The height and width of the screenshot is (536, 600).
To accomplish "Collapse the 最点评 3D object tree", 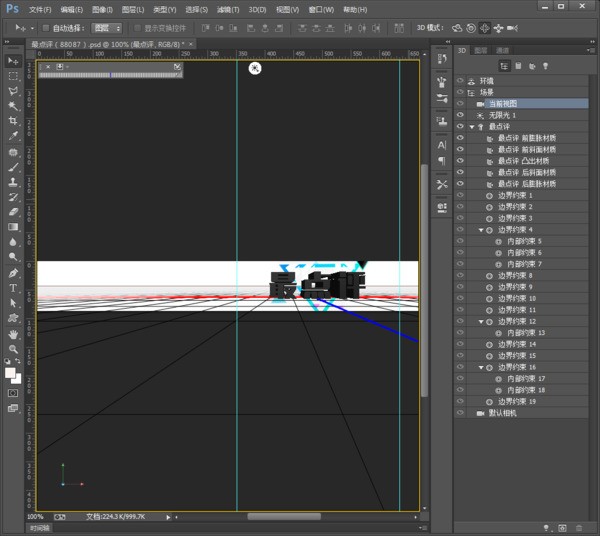I will tap(472, 127).
